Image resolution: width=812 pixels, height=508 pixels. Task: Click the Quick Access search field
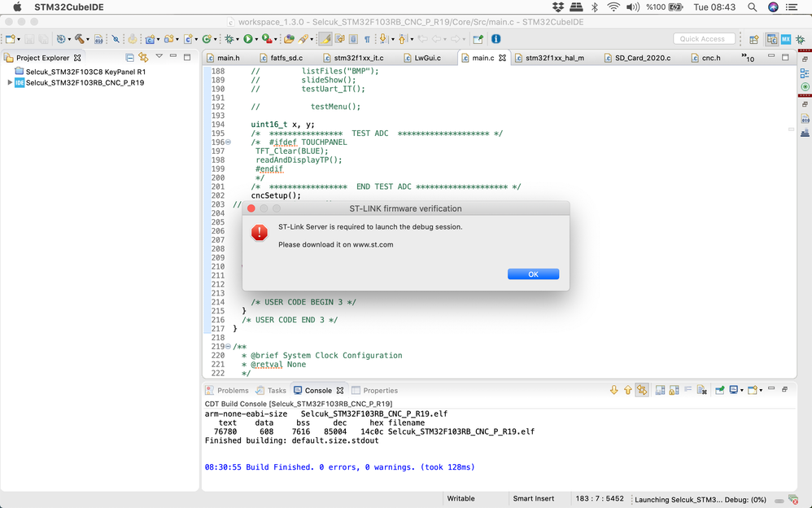coord(705,39)
